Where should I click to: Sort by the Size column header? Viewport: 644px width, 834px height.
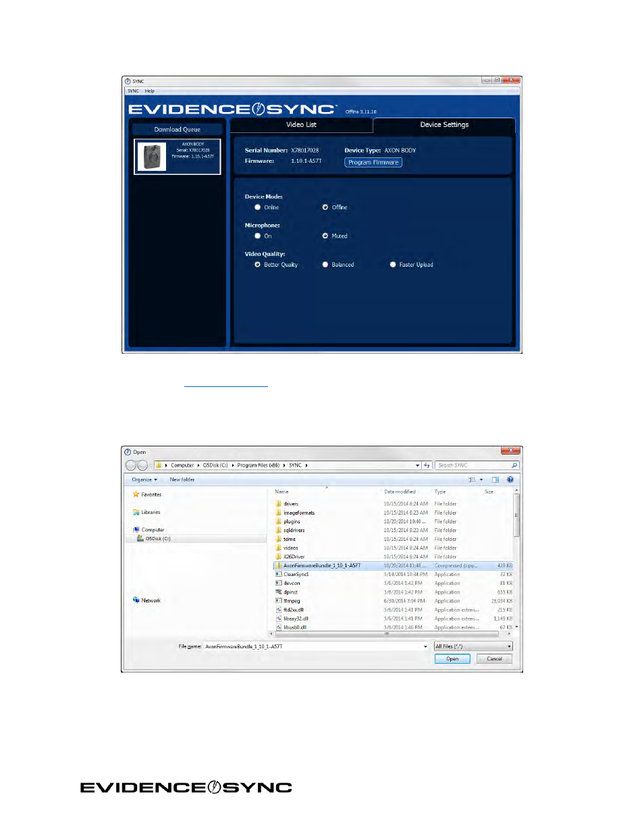click(489, 492)
